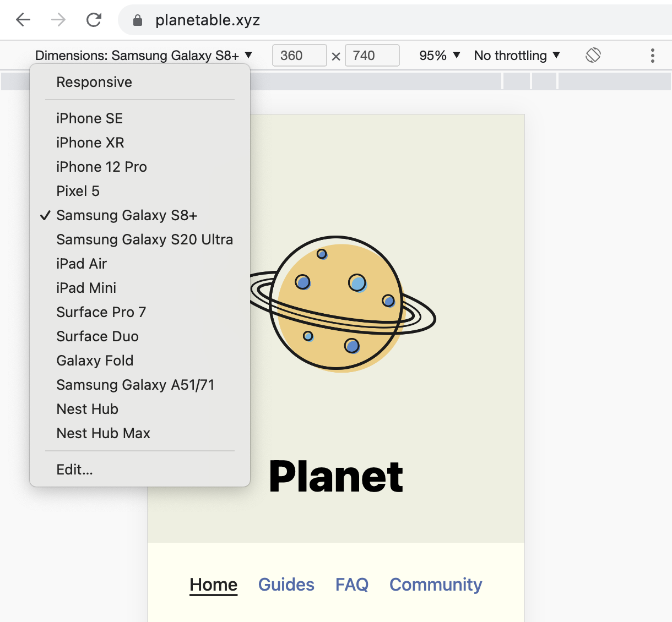Click the 740 height input field
Viewport: 672px width, 622px height.
click(x=372, y=55)
